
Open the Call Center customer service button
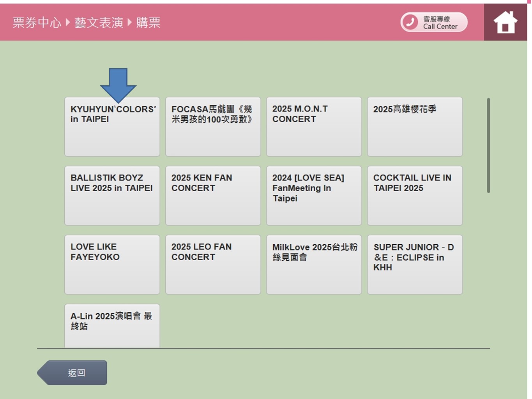(434, 22)
